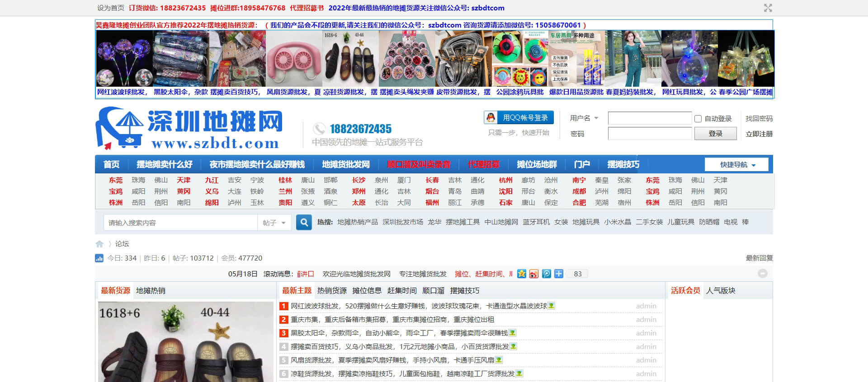Viewport: 868px width, 382px height.
Task: Click the blue search magnifier button
Action: (304, 222)
